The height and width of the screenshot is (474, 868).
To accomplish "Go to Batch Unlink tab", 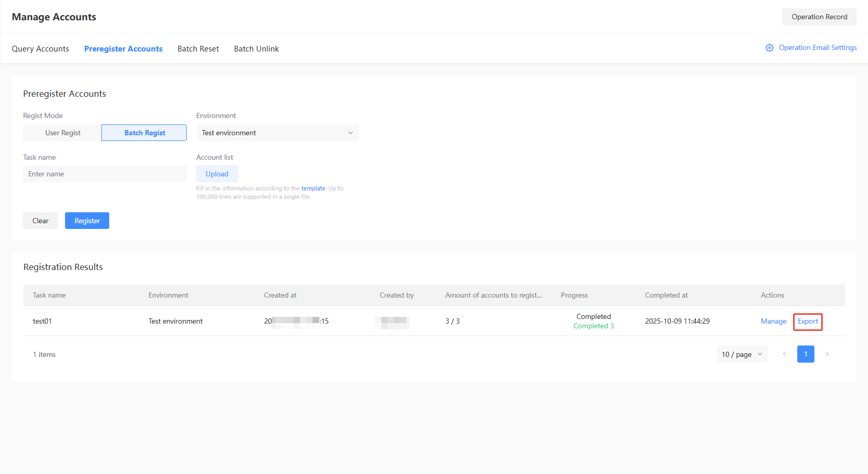I will point(256,49).
